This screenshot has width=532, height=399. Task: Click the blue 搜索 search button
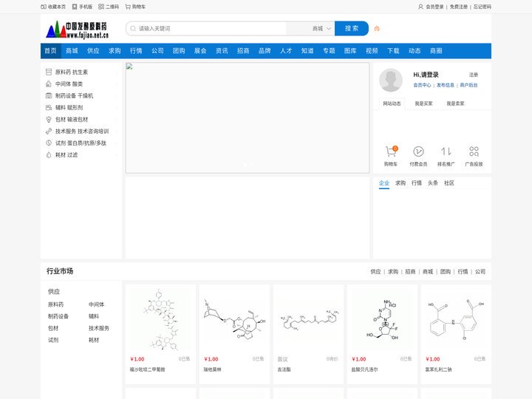[352, 29]
